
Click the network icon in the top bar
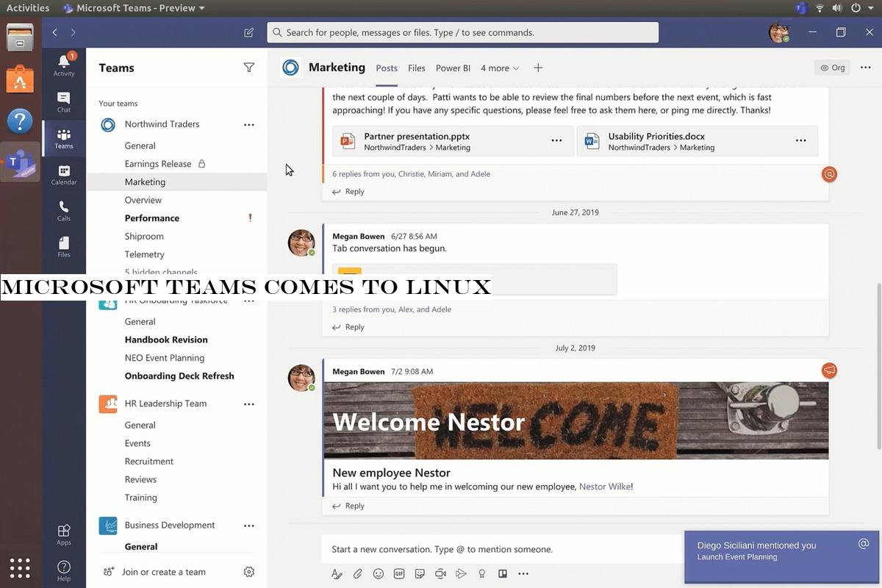(820, 8)
